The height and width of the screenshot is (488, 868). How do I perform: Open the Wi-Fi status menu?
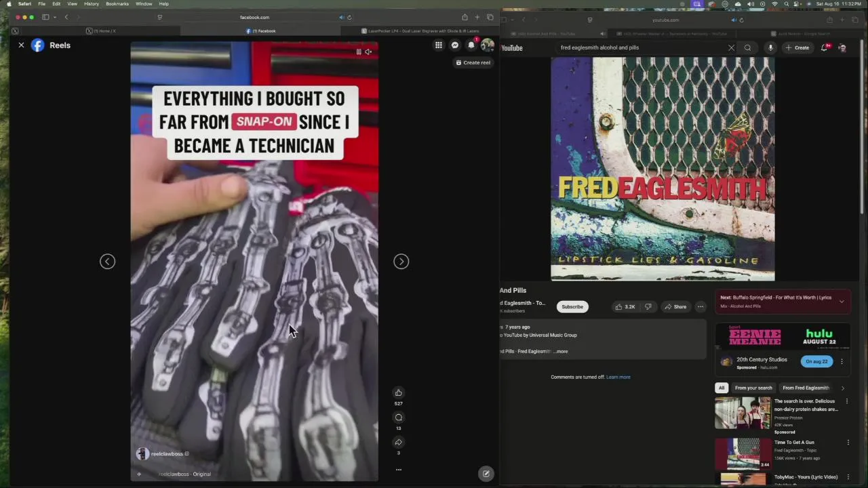[774, 3]
